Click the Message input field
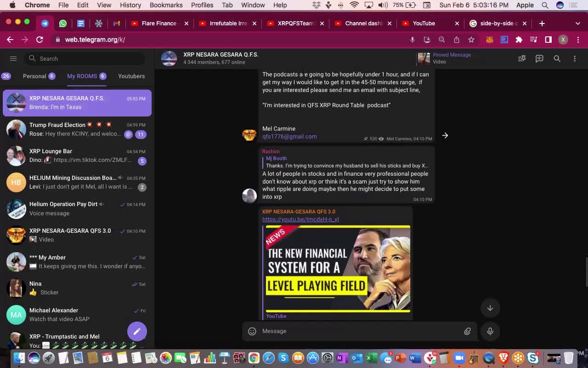588x368 pixels. click(361, 331)
